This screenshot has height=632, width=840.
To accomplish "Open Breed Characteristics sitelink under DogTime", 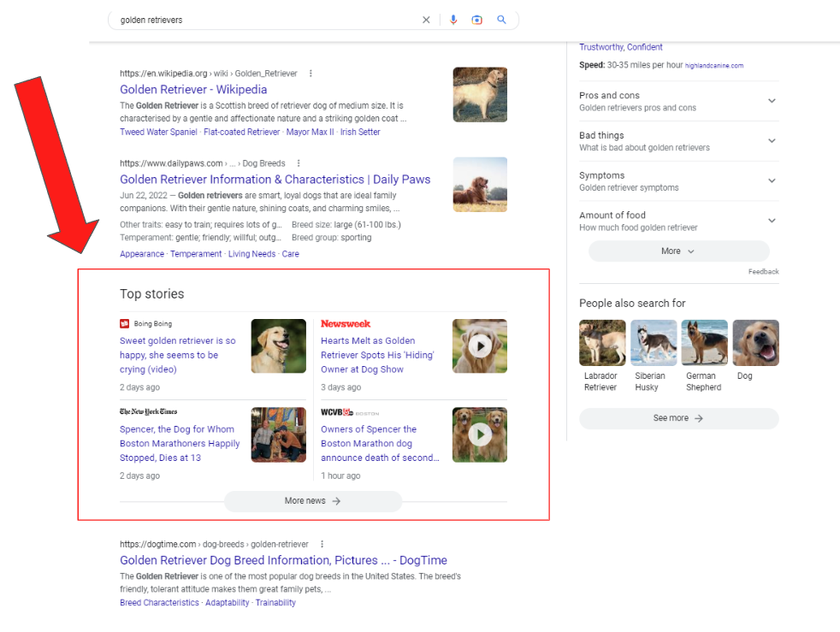I will coord(160,603).
